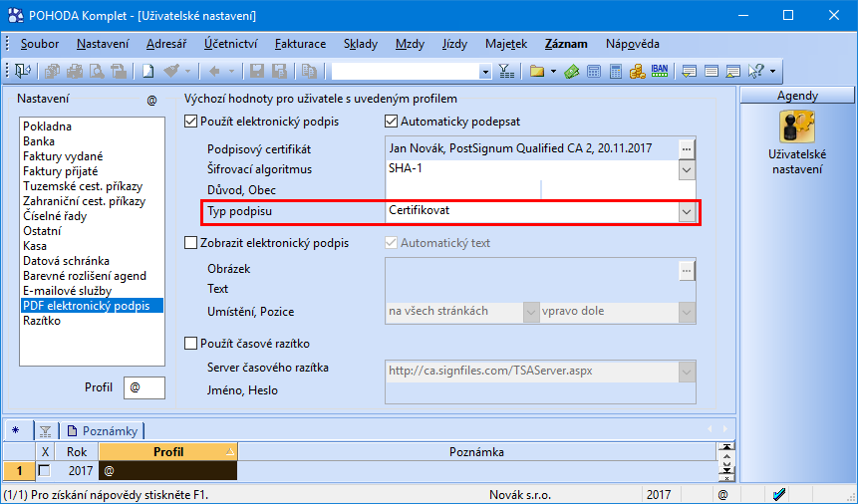
Task: Expand the Šifrovací algoritmus dropdown
Action: coord(687,169)
